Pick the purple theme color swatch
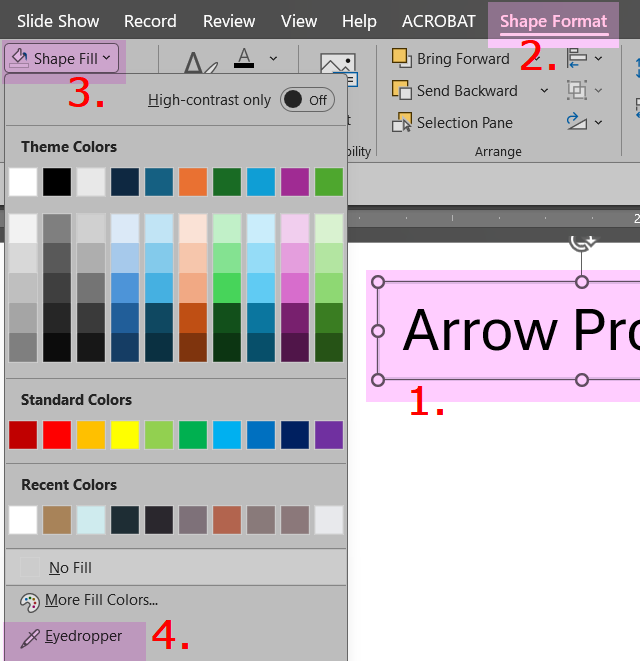This screenshot has height=661, width=640. click(x=295, y=182)
